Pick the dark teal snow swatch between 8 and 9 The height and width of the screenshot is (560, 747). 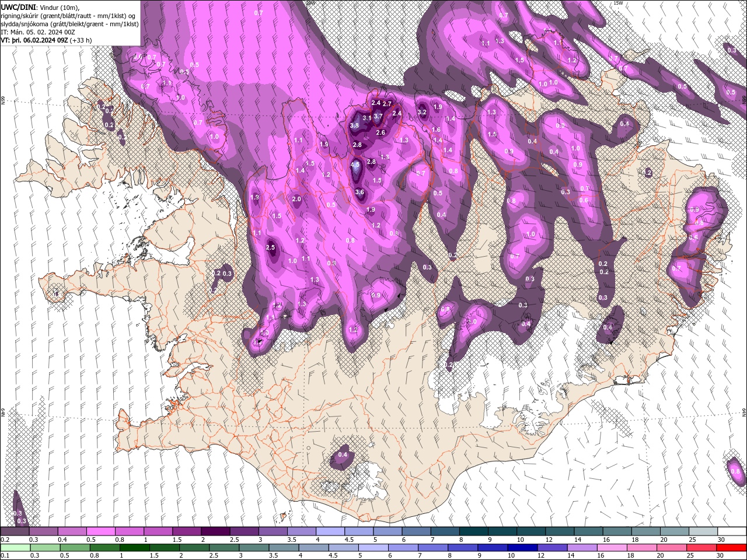tap(473, 531)
